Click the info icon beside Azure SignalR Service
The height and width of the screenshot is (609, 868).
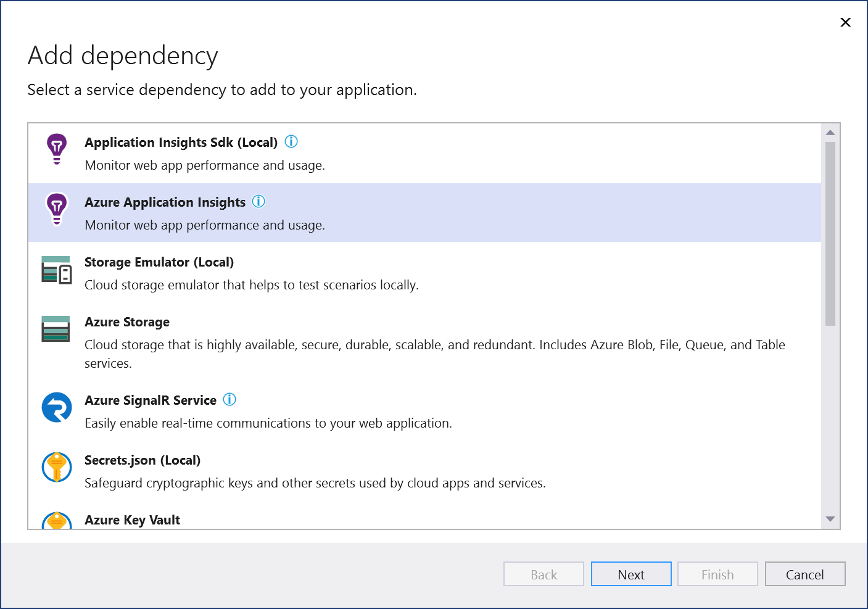(229, 399)
